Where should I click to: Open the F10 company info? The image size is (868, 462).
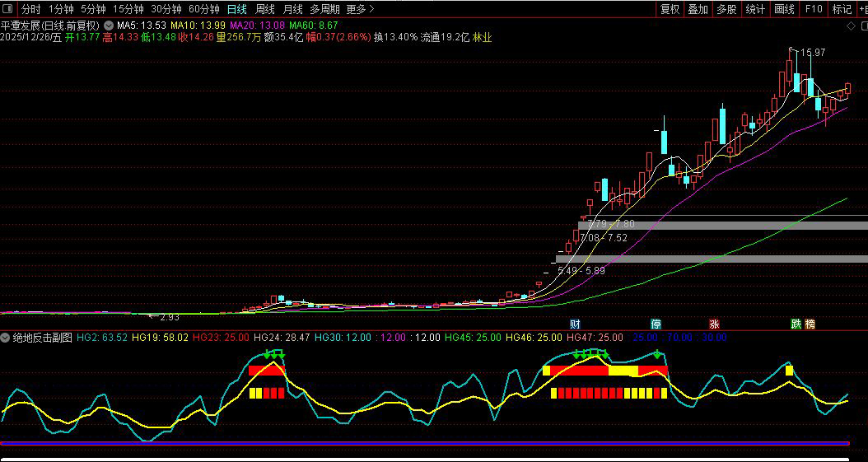click(x=813, y=9)
